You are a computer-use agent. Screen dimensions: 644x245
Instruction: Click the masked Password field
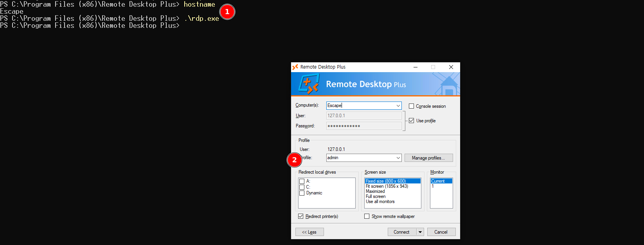tap(364, 126)
